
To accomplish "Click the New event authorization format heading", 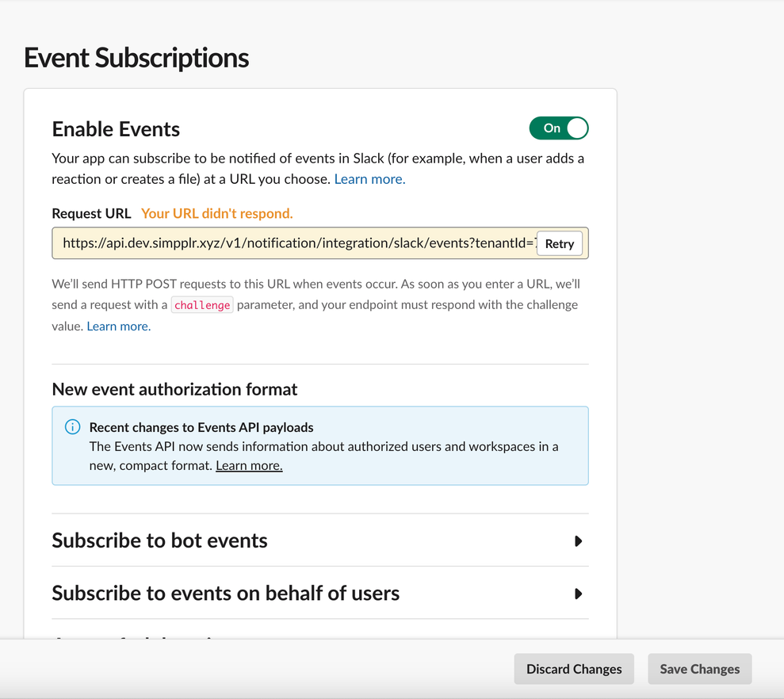I will point(174,389).
